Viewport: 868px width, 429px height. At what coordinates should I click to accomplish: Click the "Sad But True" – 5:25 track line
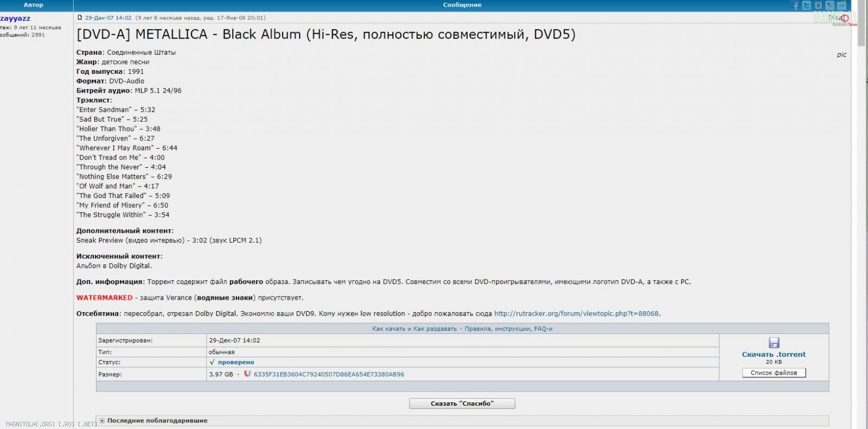(x=112, y=119)
